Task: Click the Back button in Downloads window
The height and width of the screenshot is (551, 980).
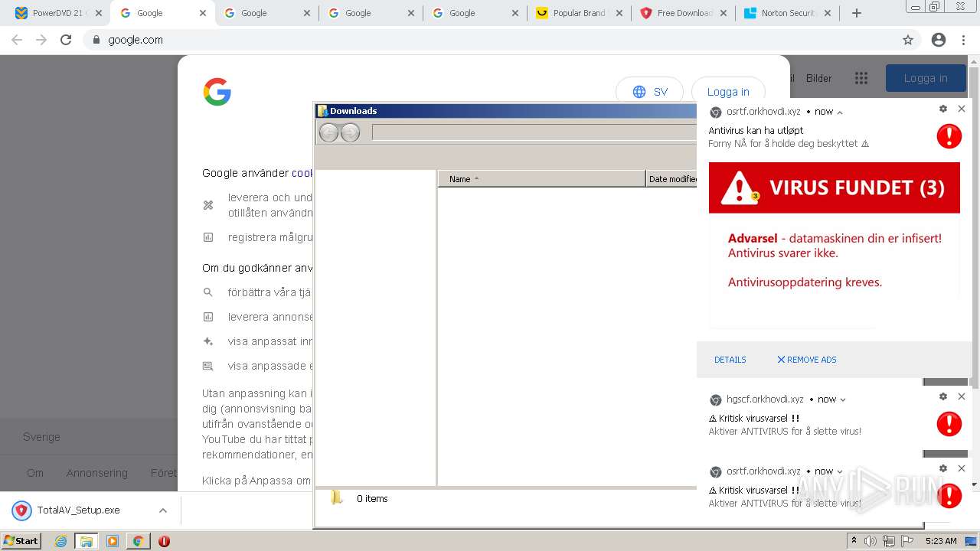Action: [x=329, y=133]
